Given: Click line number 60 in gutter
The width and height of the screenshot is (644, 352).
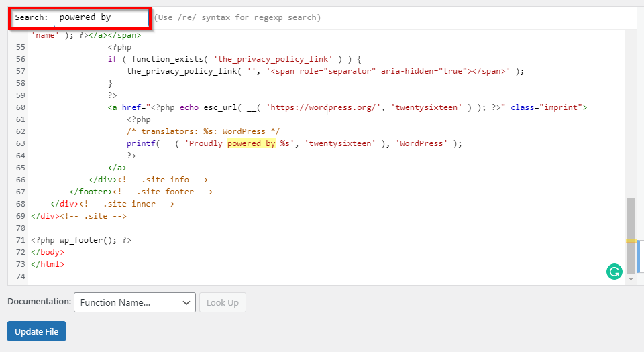Looking at the screenshot, I should (21, 107).
